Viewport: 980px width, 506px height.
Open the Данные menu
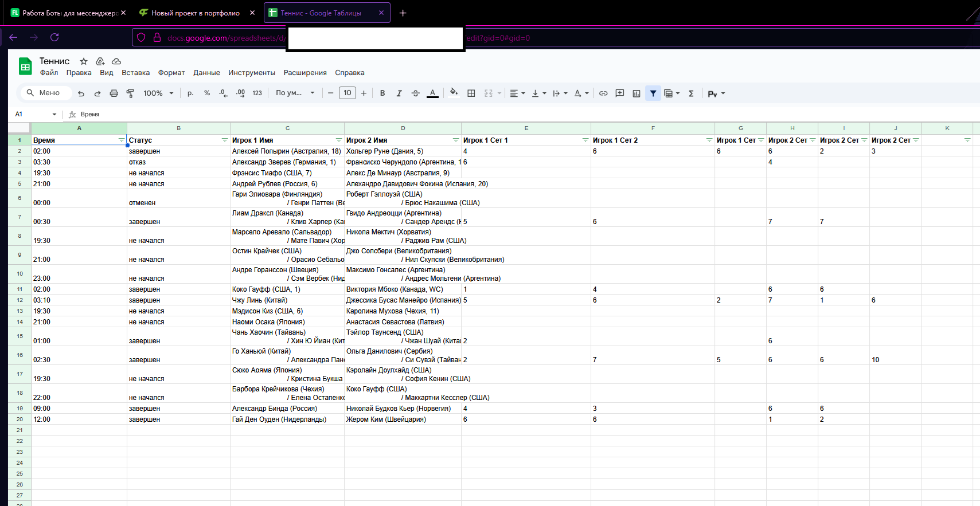pos(206,73)
